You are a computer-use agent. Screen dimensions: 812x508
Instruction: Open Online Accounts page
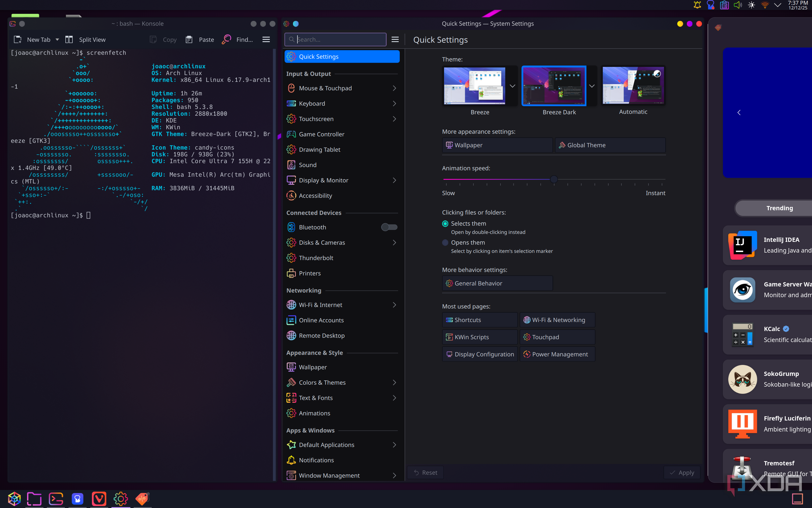(x=342, y=320)
